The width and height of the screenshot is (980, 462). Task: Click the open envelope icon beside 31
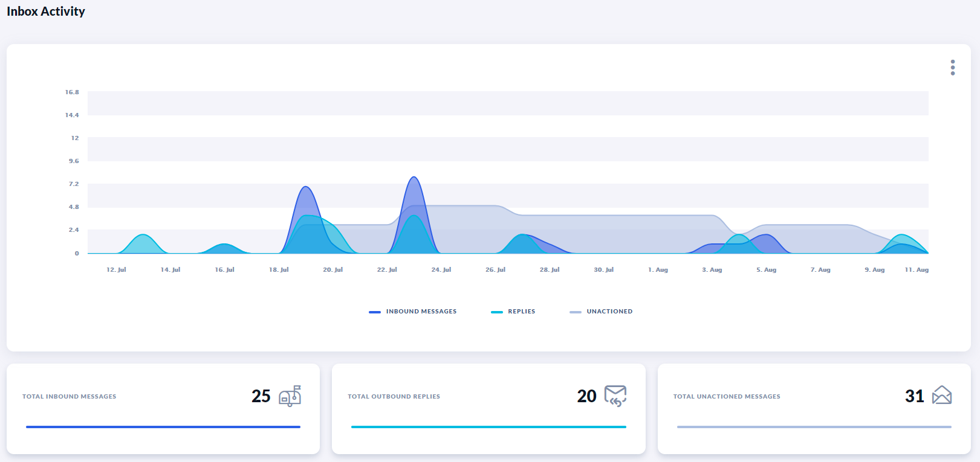tap(941, 396)
